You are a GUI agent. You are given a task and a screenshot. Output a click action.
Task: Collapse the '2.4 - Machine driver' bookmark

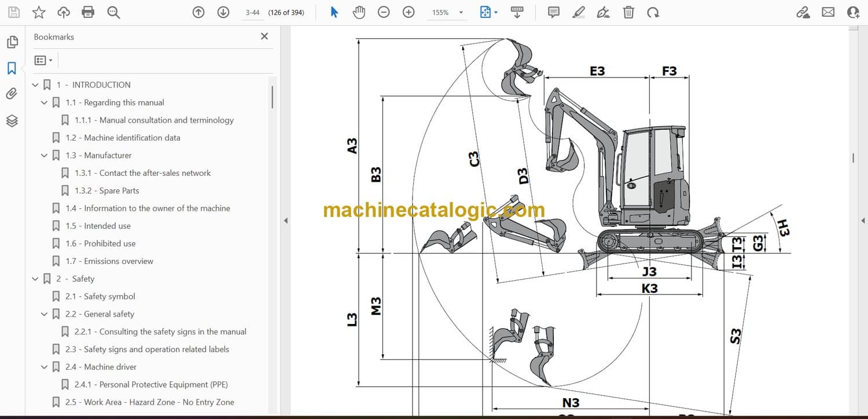(x=45, y=367)
